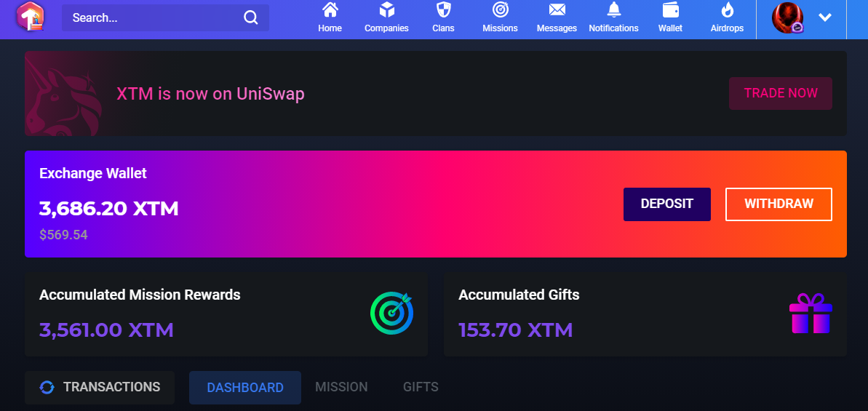Click the 3,686.20 XTM balance

(109, 209)
